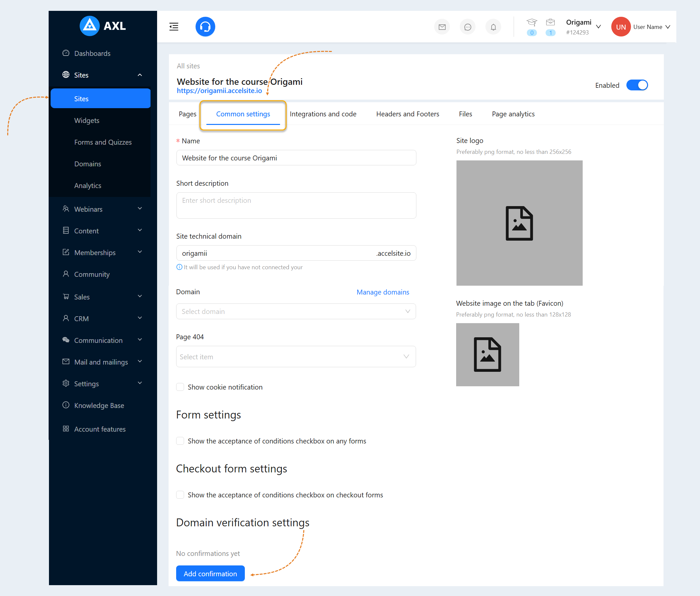Image resolution: width=700 pixels, height=596 pixels.
Task: Click the Knowledge Base info icon
Action: pos(66,405)
